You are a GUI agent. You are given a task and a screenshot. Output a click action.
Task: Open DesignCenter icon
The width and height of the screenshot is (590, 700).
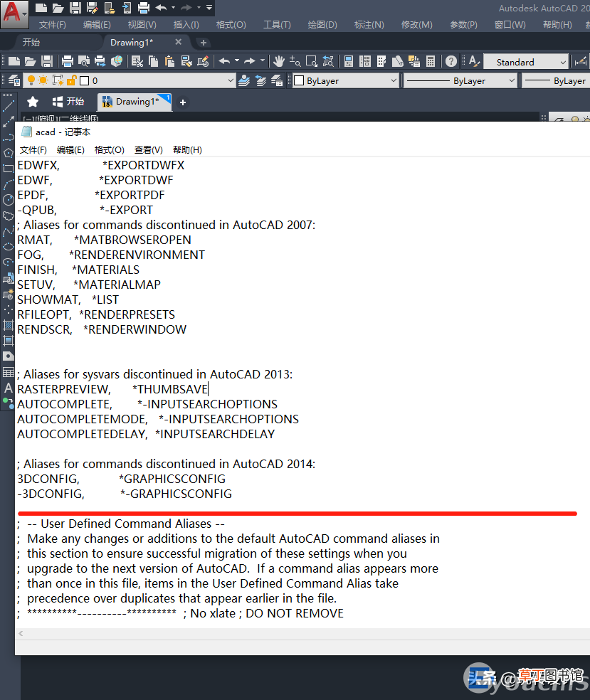365,61
